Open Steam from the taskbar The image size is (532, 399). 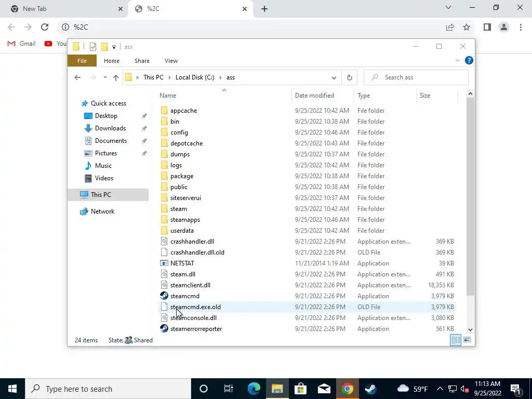coord(370,389)
